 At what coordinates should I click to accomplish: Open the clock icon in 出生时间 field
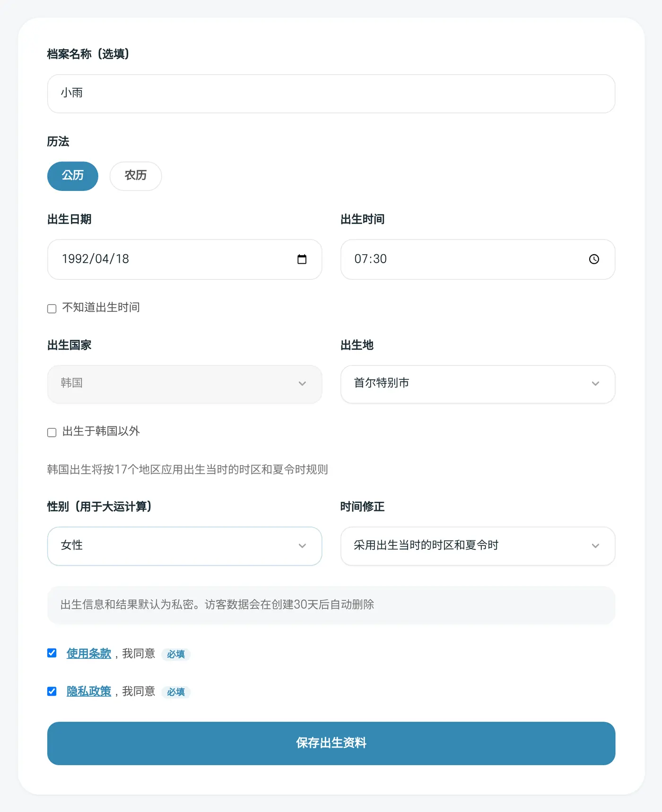594,259
